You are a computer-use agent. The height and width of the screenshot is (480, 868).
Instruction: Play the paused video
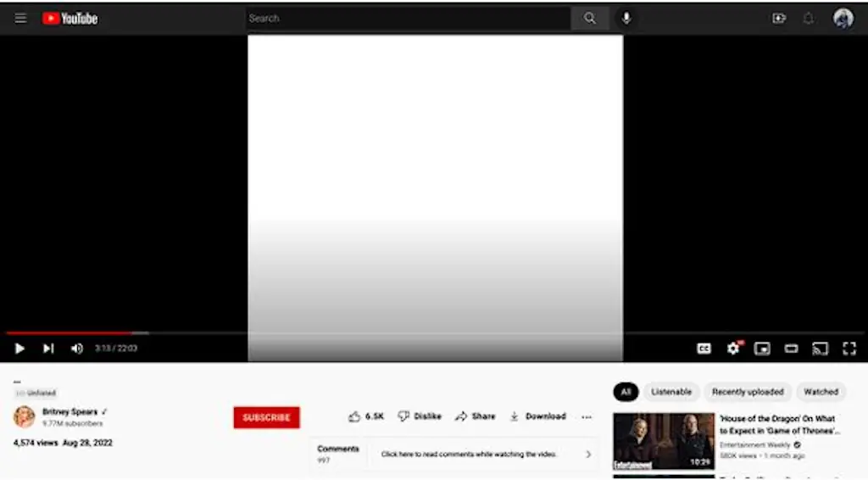coord(19,349)
